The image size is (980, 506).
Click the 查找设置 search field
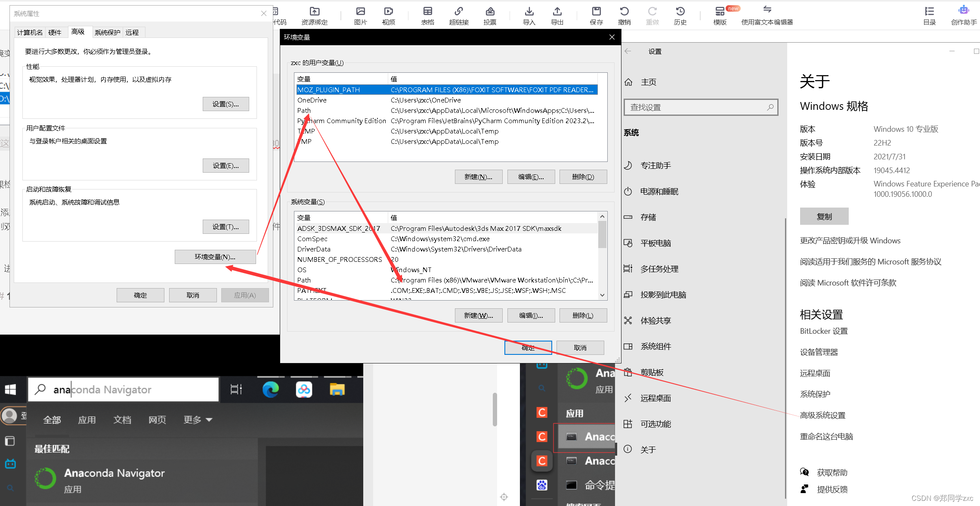(701, 107)
